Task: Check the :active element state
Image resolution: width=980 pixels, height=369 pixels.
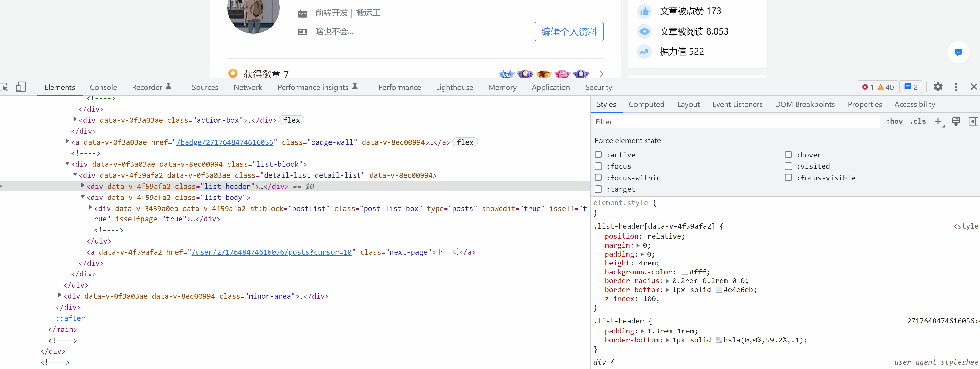Action: point(598,155)
